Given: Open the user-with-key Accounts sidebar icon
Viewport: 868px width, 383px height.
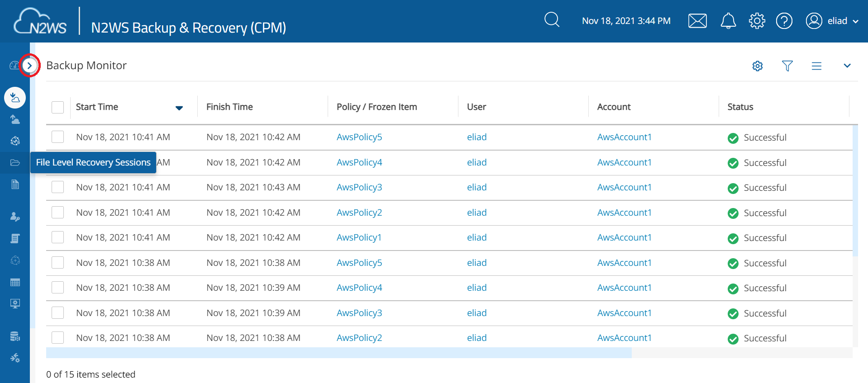Looking at the screenshot, I should [15, 217].
